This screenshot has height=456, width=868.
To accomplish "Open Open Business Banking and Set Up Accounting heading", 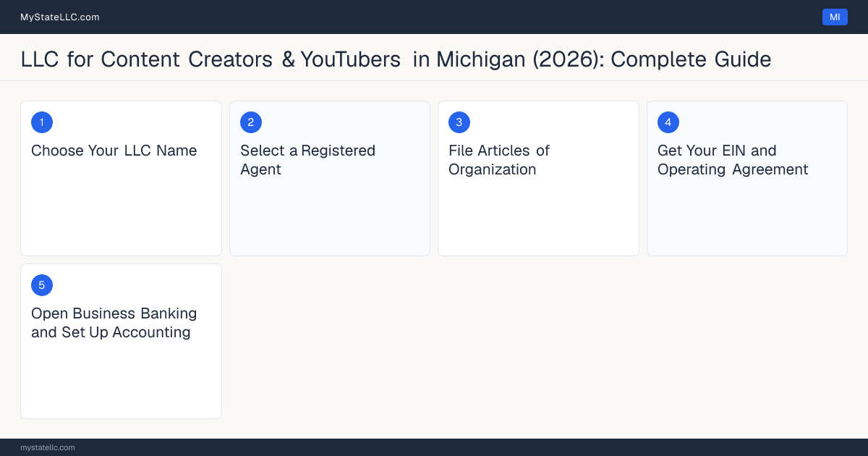I will (114, 323).
